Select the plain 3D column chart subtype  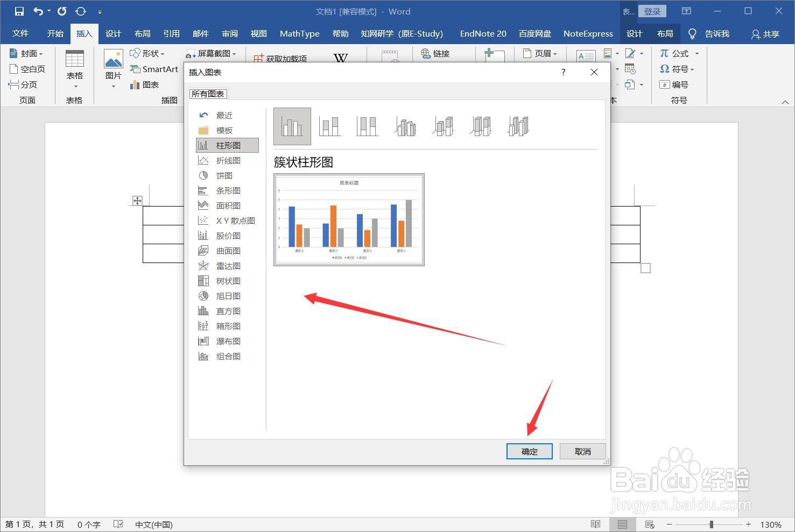tap(518, 126)
